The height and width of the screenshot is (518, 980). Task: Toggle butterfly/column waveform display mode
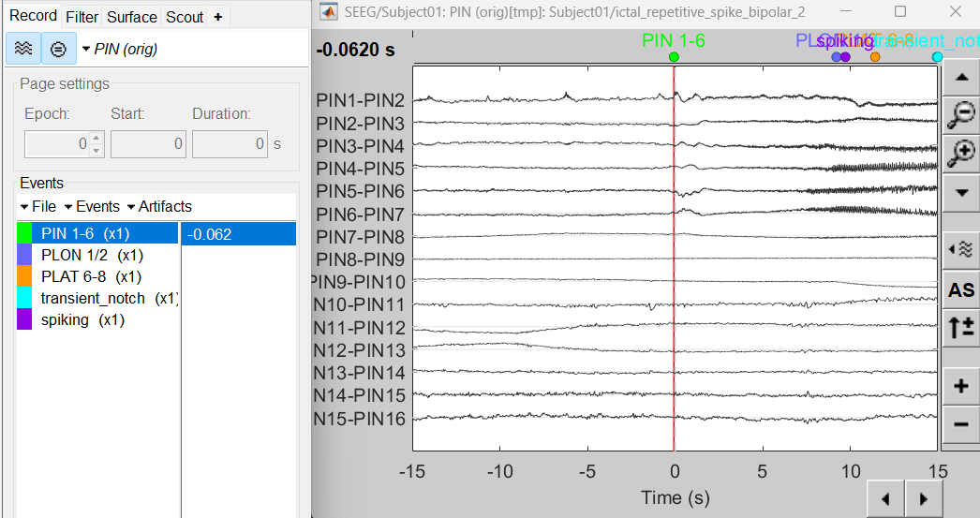coord(22,48)
